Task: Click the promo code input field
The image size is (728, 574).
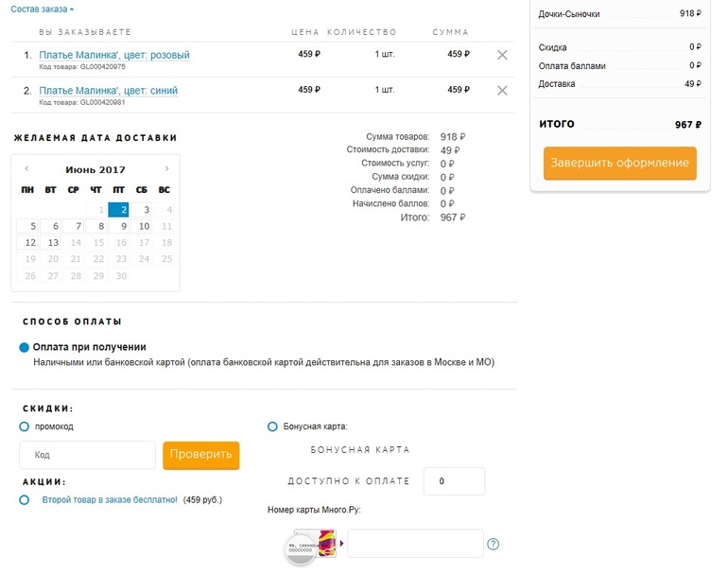Action: pyautogui.click(x=87, y=455)
